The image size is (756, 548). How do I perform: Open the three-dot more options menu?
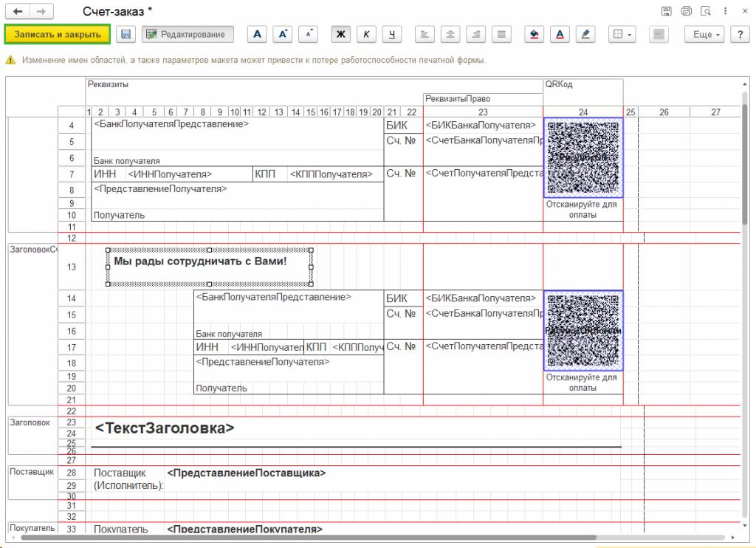pos(725,11)
